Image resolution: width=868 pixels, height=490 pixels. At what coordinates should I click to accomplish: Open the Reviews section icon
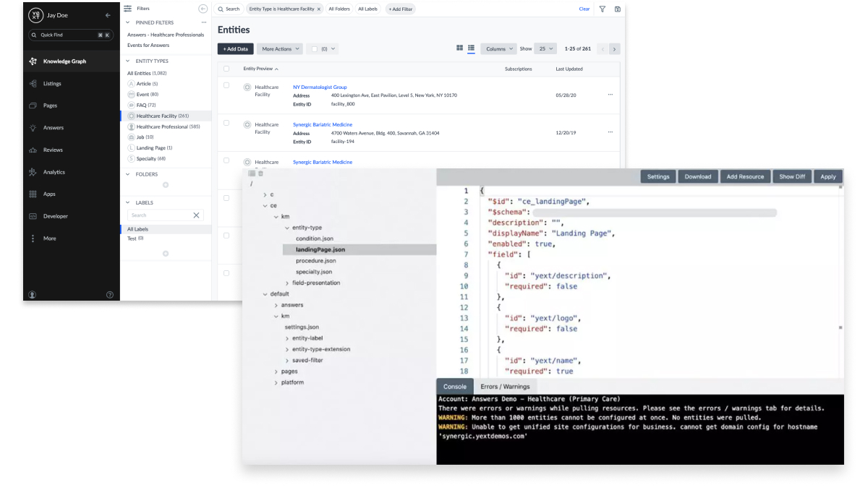[33, 150]
